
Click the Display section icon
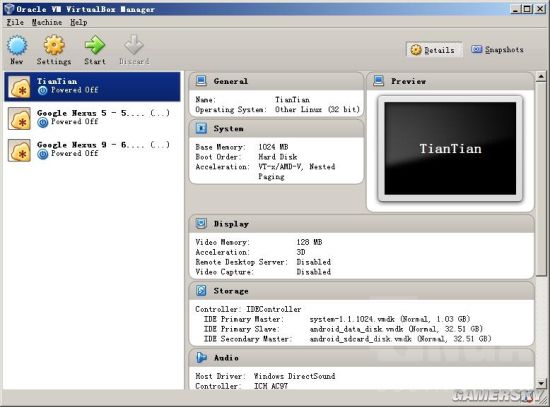[201, 223]
